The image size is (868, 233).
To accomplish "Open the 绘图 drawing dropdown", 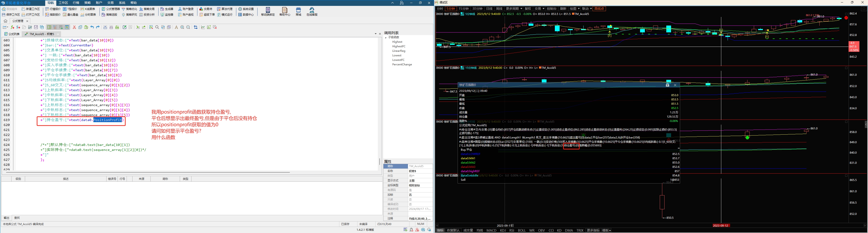I will point(575,9).
